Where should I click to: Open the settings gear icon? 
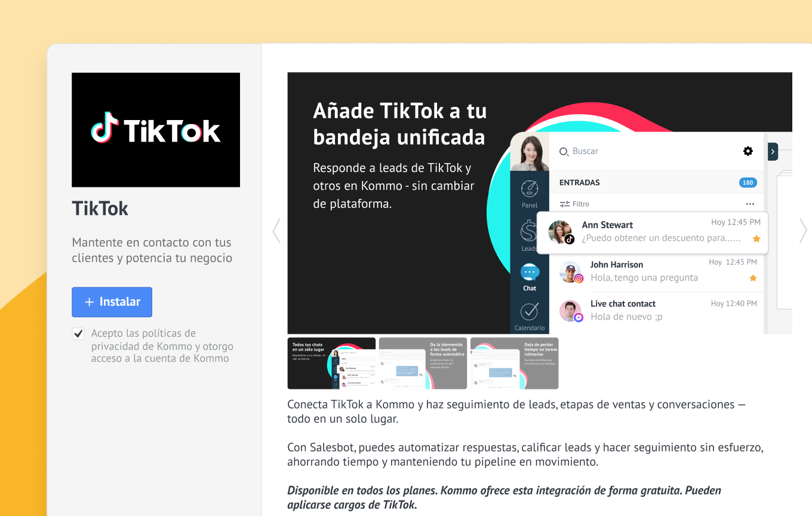click(x=748, y=151)
